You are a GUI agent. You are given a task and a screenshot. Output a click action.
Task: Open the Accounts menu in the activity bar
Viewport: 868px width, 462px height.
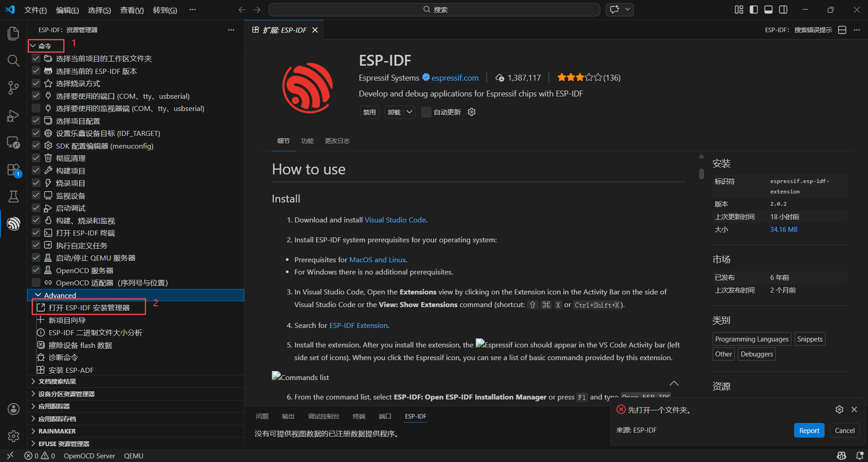pos(14,409)
